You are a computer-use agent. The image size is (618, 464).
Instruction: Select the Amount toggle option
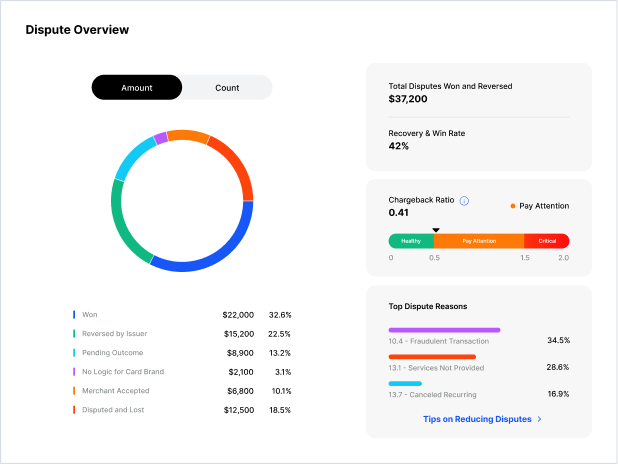[137, 88]
